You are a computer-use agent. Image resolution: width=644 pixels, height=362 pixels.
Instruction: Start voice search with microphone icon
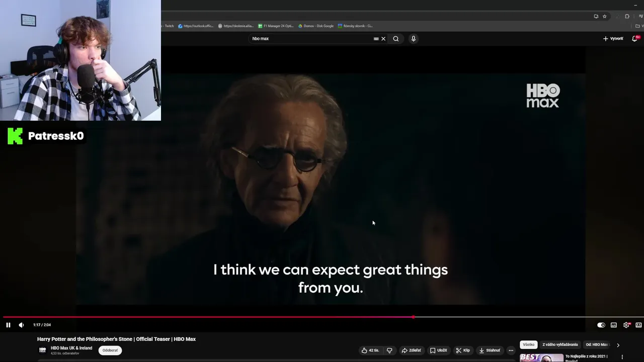pyautogui.click(x=414, y=39)
